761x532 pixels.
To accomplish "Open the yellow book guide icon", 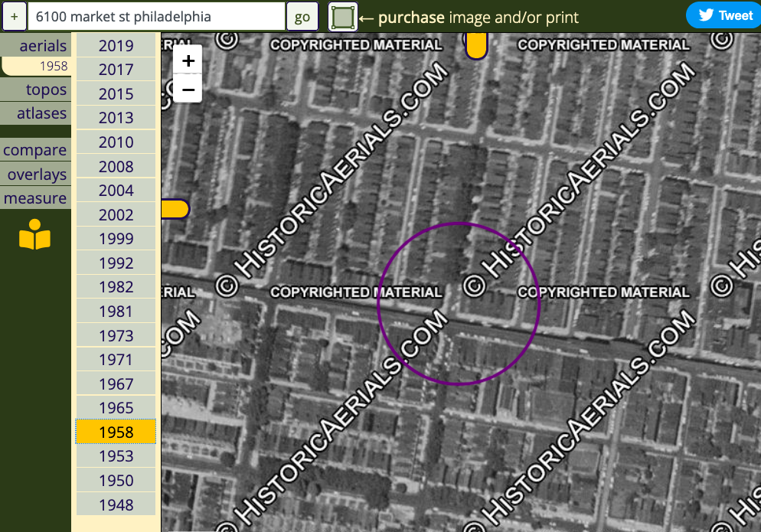I will 34,235.
